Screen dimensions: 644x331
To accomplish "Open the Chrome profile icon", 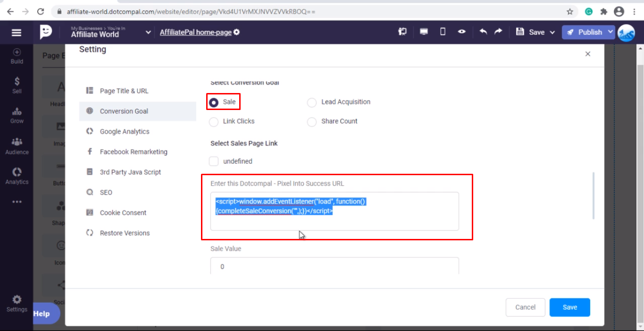I will [x=619, y=12].
